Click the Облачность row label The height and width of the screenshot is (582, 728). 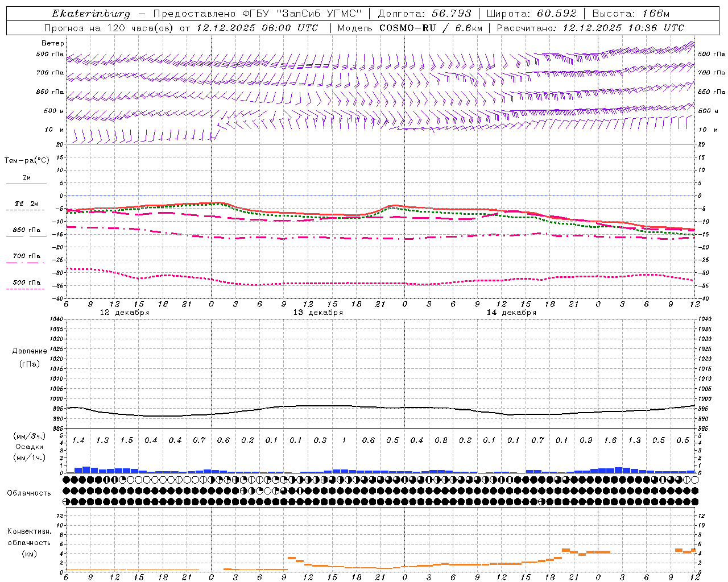[29, 493]
